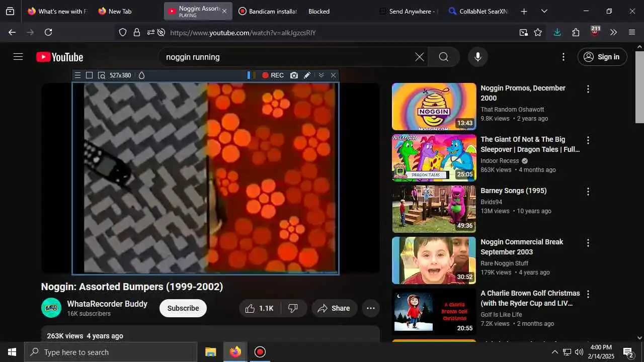Open YouTube settings three-dot menu

coord(563,57)
